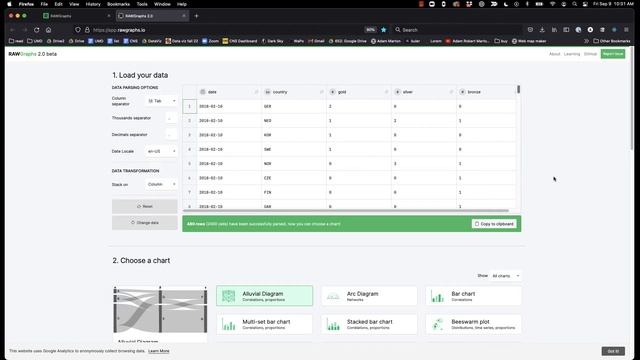
Task: Reload the page with the browser refresh icon
Action: (x=37, y=30)
